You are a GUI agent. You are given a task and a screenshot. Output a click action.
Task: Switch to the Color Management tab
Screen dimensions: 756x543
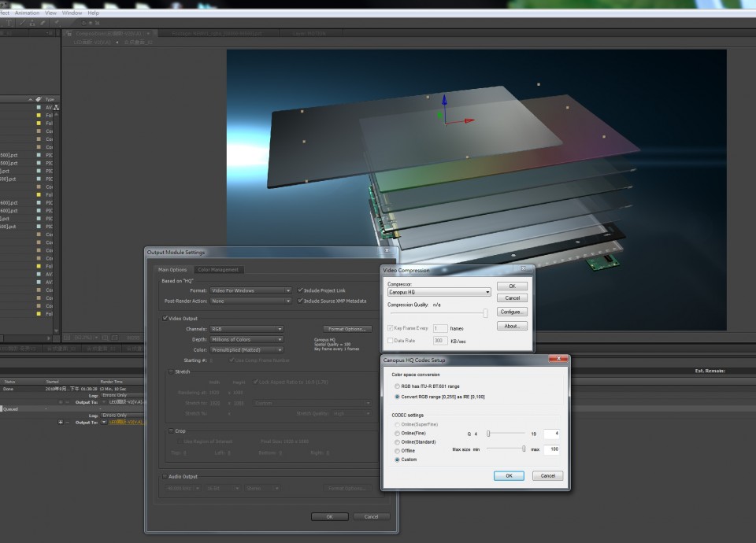(217, 270)
